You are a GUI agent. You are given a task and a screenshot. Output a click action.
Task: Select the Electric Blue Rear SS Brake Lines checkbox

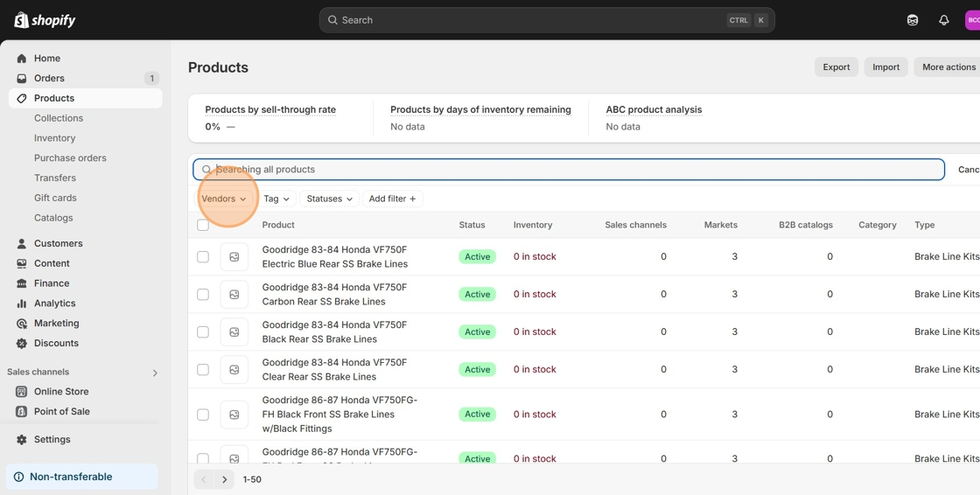pyautogui.click(x=203, y=257)
